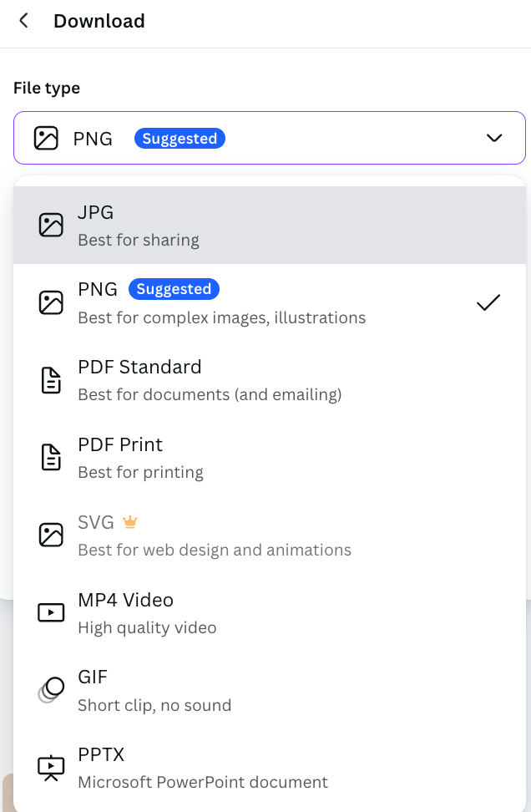The height and width of the screenshot is (812, 531).
Task: Click the back arrow beside Download
Action: click(23, 21)
